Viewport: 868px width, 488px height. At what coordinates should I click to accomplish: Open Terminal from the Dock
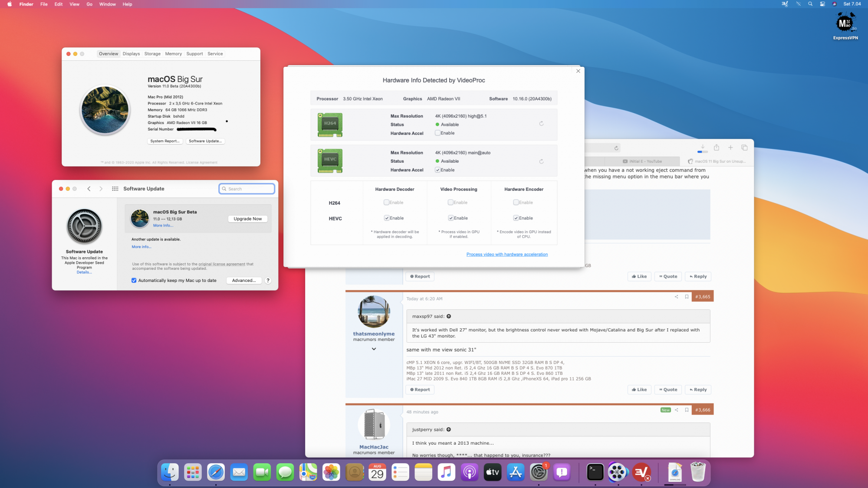click(x=595, y=472)
